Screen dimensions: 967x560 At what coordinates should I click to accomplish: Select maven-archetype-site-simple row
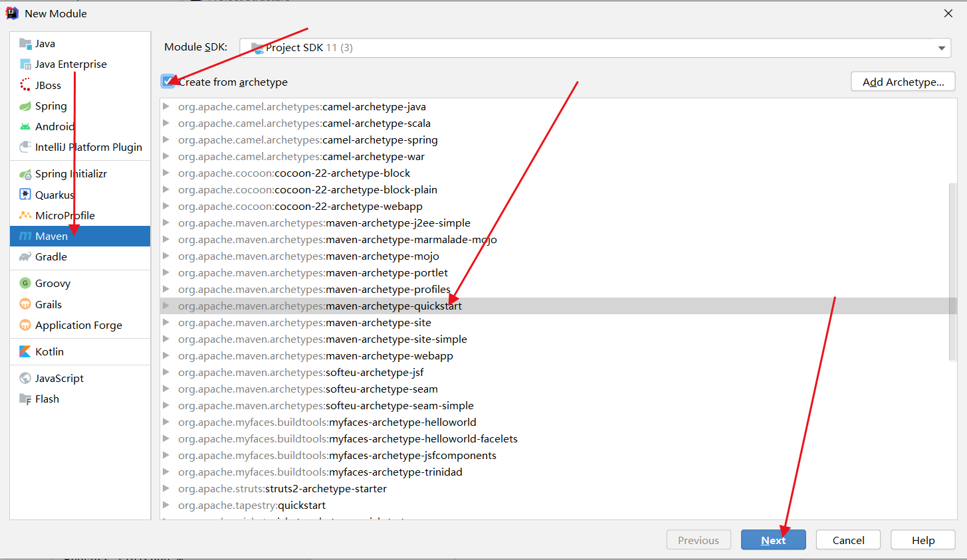click(x=555, y=339)
